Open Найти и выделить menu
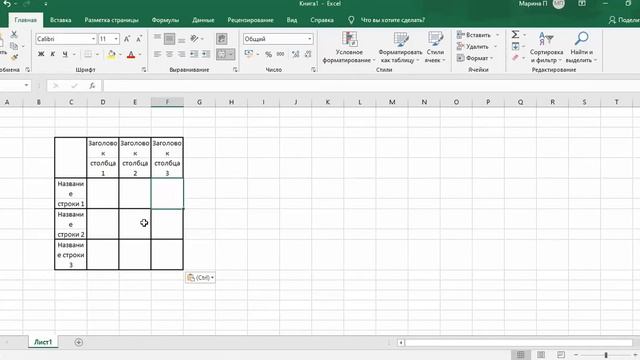This screenshot has height=360, width=640. tap(582, 47)
